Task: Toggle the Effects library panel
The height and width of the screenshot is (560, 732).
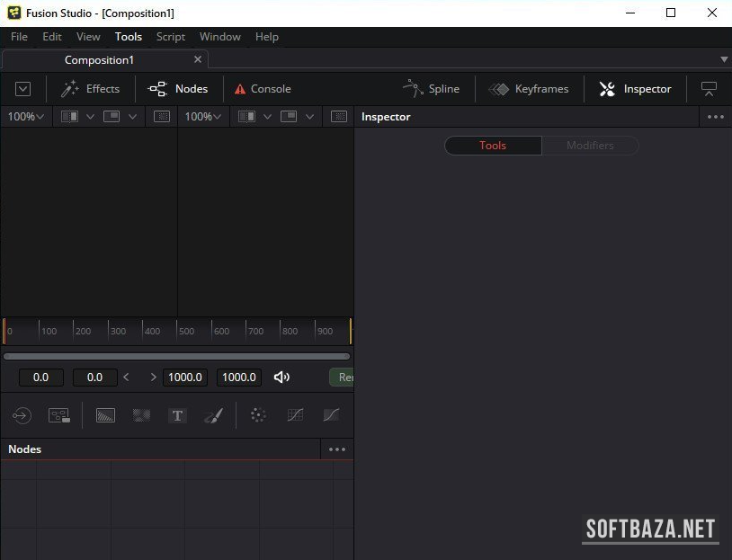Action: coord(90,89)
